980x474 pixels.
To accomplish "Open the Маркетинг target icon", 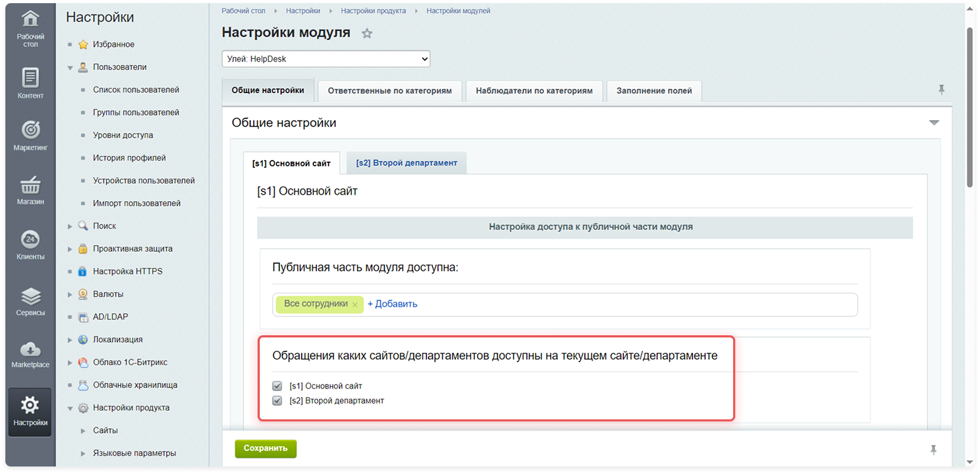I will [31, 129].
